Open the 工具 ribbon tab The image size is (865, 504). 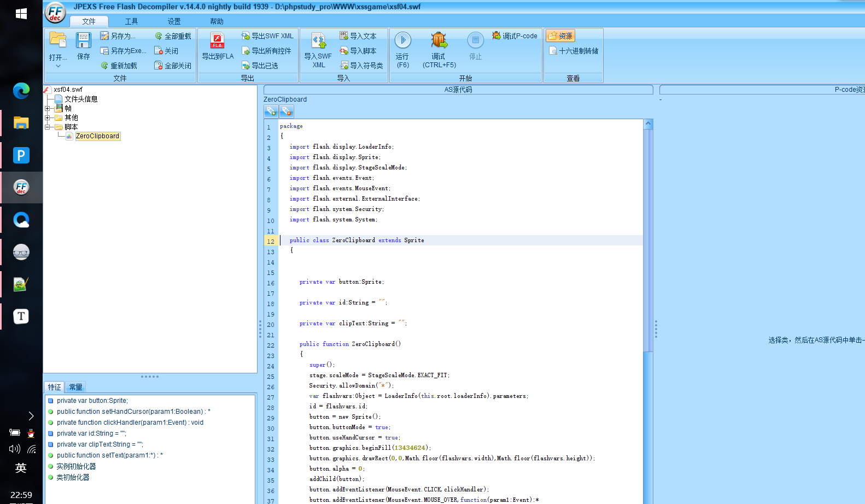point(131,21)
